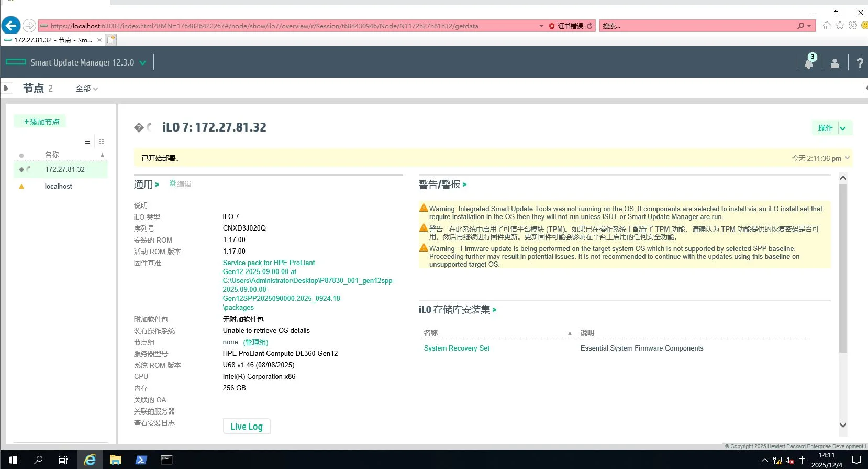Click the 添加节点 add node button
Viewport: 868px width, 469px height.
tap(41, 122)
